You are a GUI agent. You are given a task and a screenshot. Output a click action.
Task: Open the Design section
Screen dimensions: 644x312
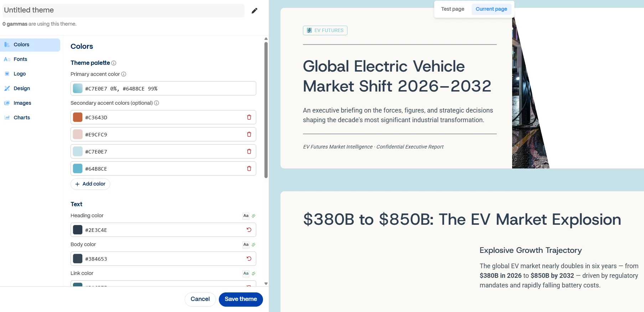pos(30,89)
